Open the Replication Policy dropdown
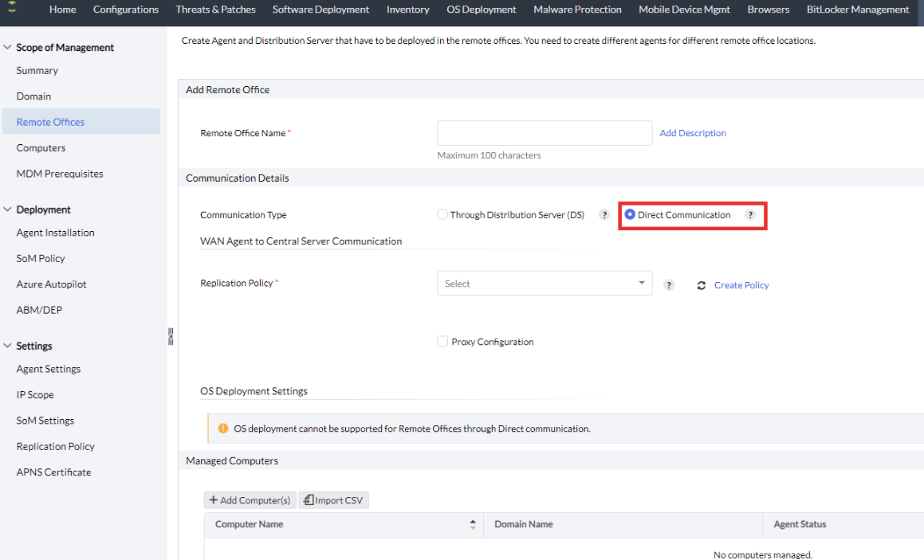 click(545, 284)
